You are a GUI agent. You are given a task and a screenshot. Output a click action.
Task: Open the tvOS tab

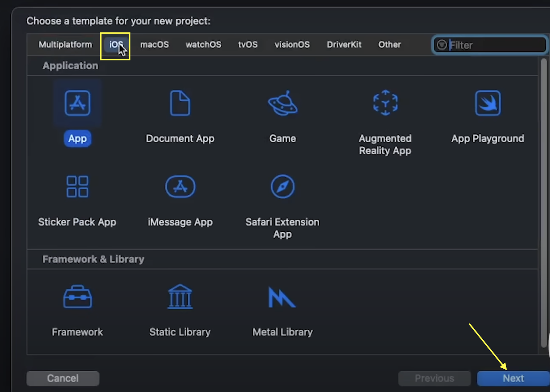tap(248, 45)
